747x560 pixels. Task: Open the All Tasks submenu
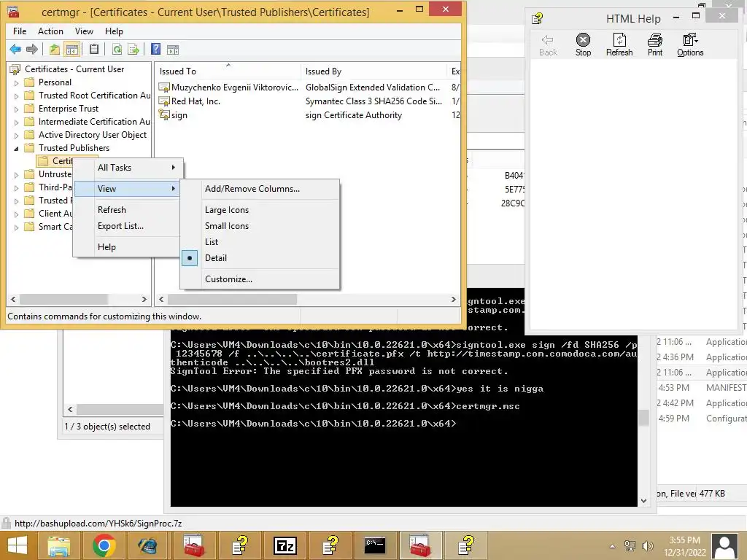[x=128, y=168]
